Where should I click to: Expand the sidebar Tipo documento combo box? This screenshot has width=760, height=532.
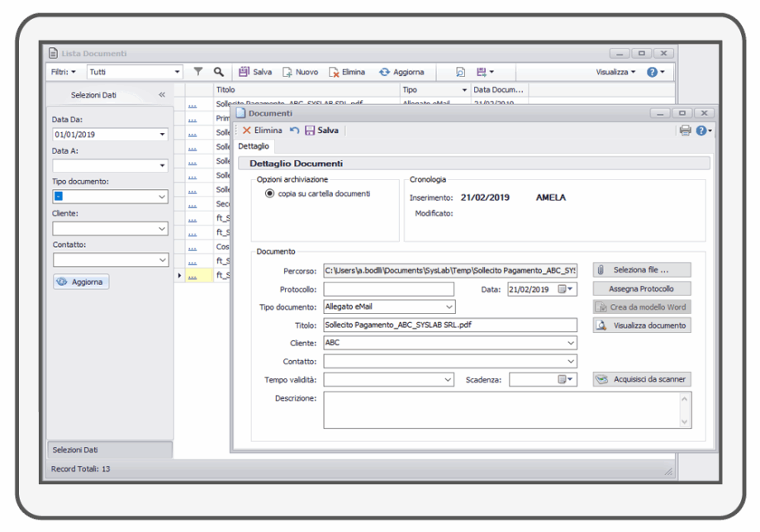[x=163, y=197]
